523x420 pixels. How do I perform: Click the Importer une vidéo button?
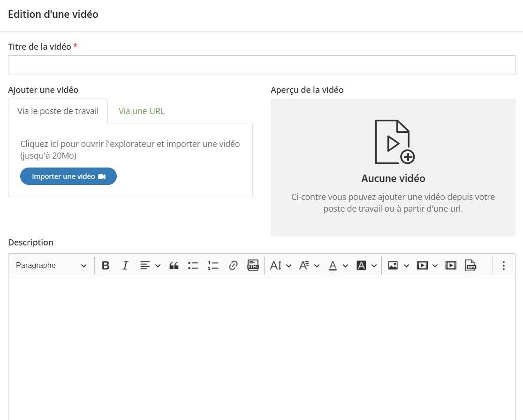coord(68,176)
